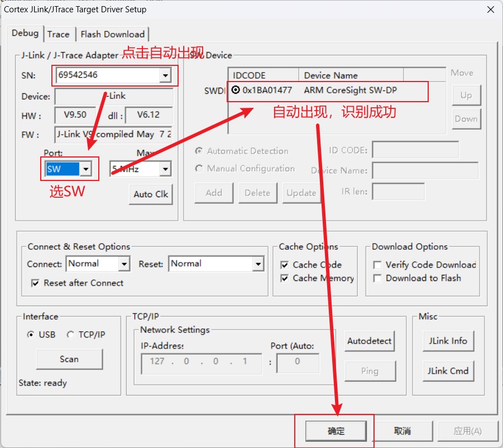This screenshot has height=448, width=503.
Task: Open the Port SW dropdown
Action: tap(85, 169)
